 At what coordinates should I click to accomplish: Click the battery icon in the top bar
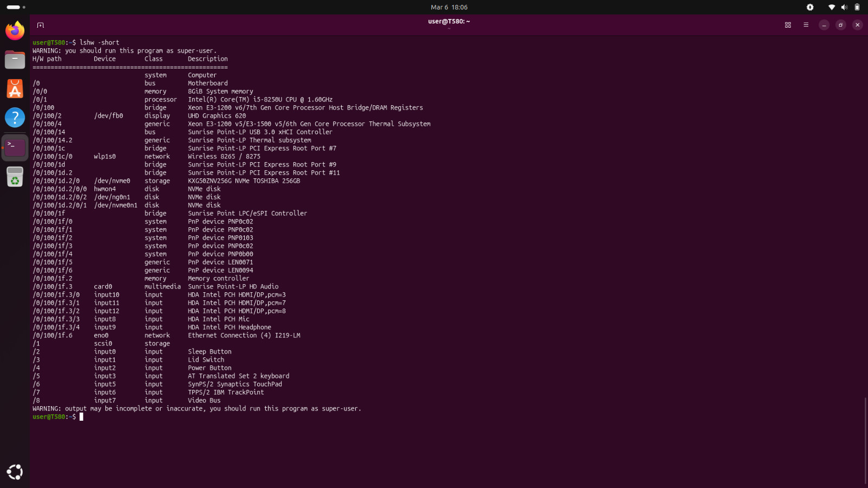pyautogui.click(x=857, y=7)
